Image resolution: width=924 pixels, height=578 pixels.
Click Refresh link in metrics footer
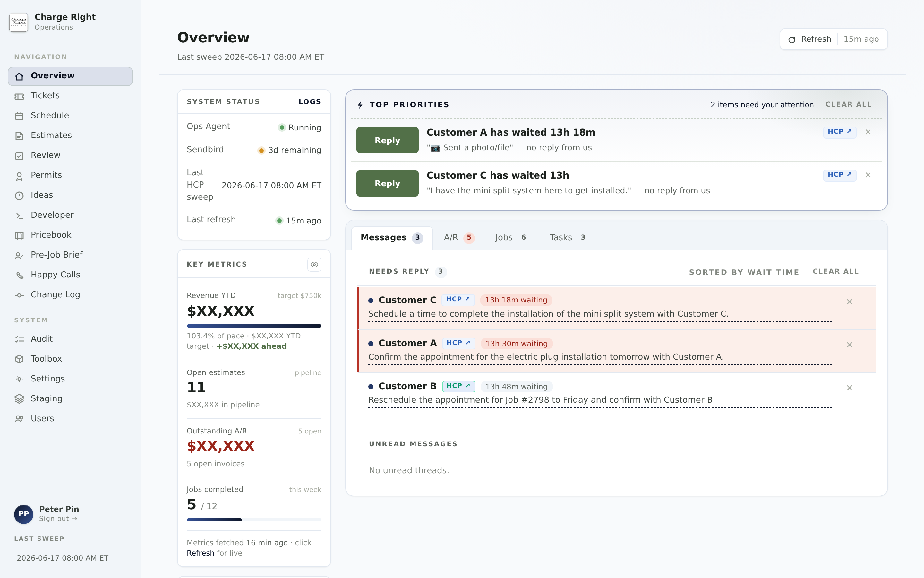[x=201, y=553]
